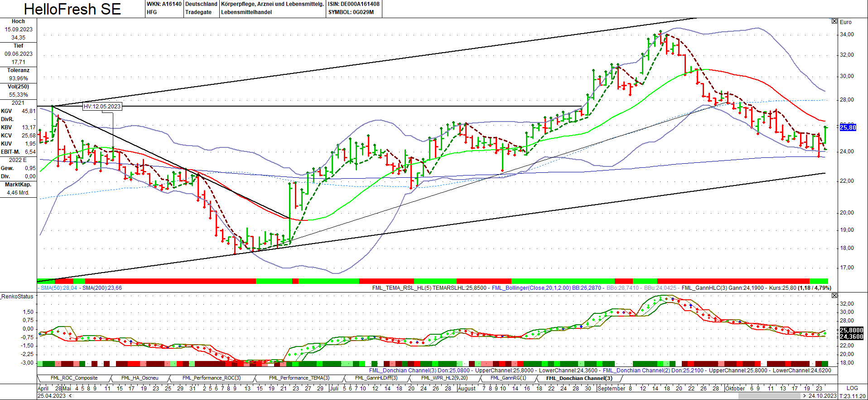
Task: Click the KGV value 45,81
Action: (29, 111)
